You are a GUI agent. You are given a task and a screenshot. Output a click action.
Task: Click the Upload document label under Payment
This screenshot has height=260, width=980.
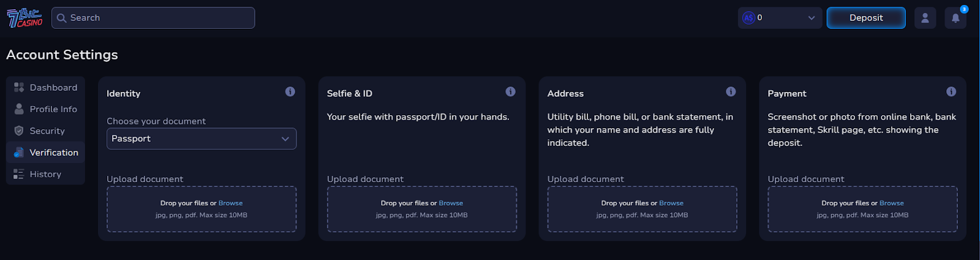point(806,179)
